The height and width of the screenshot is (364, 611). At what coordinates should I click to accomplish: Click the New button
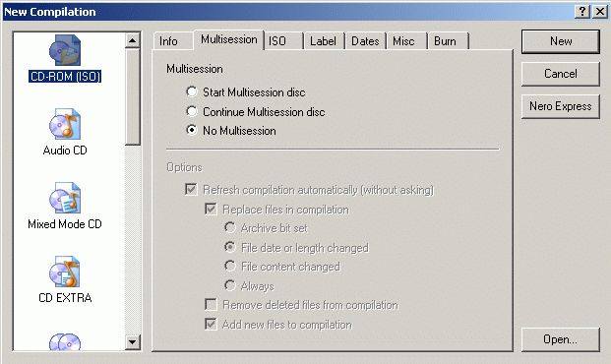pyautogui.click(x=561, y=41)
